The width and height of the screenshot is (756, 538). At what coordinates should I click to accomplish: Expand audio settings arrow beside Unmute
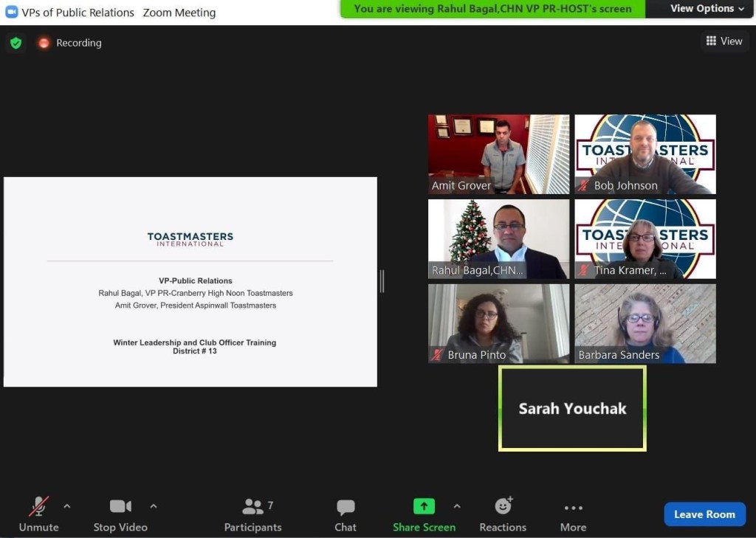67,506
